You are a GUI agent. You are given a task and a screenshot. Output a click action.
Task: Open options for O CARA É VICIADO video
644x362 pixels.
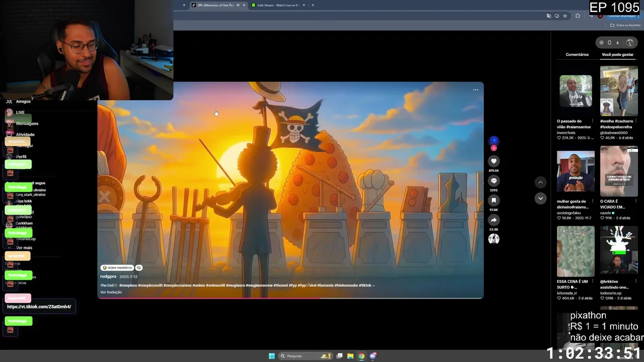[636, 201]
